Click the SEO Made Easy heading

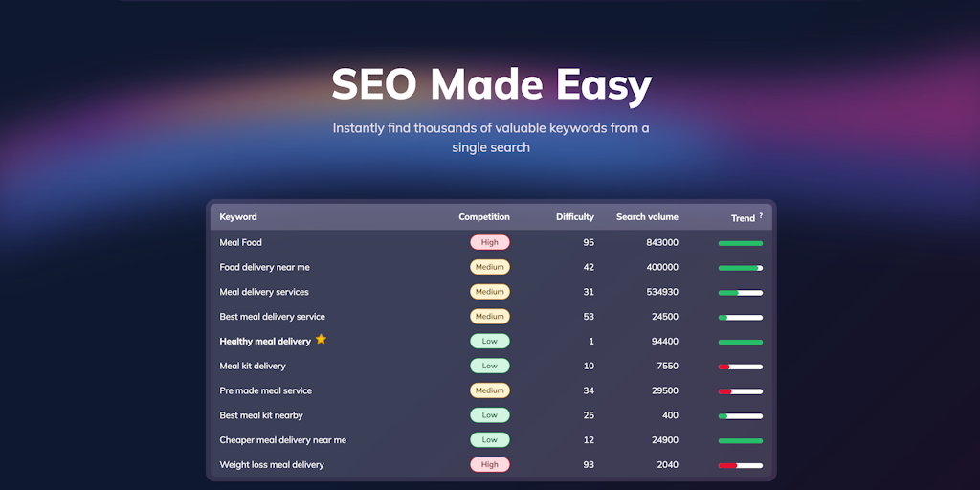coord(491,85)
